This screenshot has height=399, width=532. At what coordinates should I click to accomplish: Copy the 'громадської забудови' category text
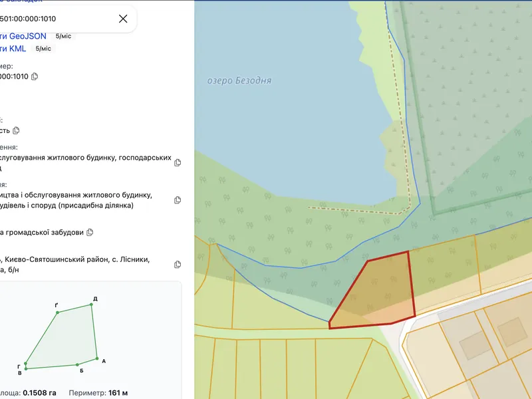tap(90, 232)
